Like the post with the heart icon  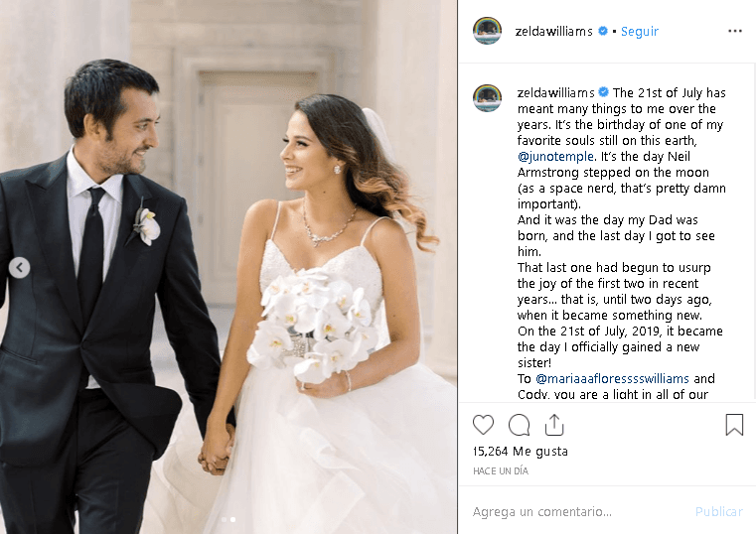pyautogui.click(x=483, y=425)
